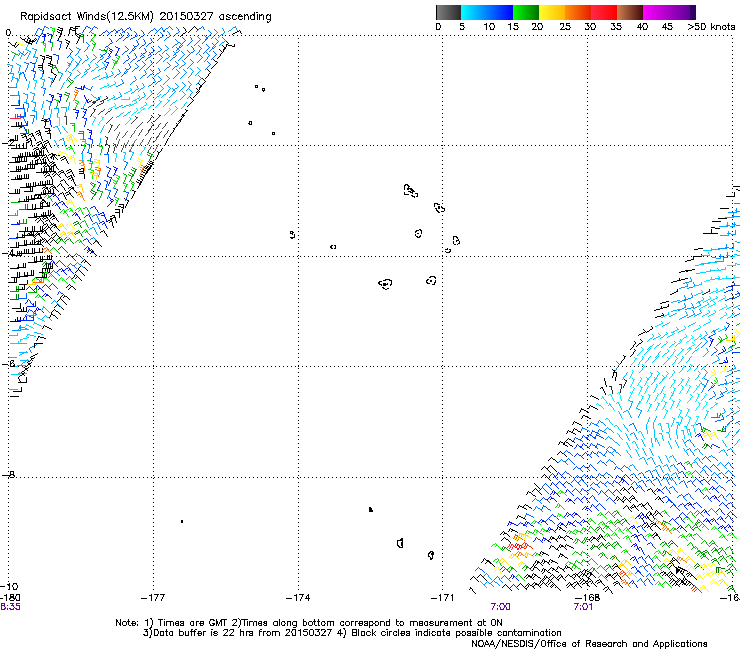Image resolution: width=740 pixels, height=650 pixels.
Task: Click the 'Times are GMT' note line
Action: pos(309,623)
